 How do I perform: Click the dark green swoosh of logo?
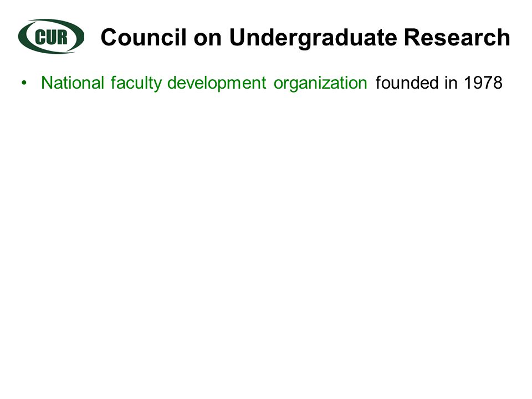click(x=23, y=37)
